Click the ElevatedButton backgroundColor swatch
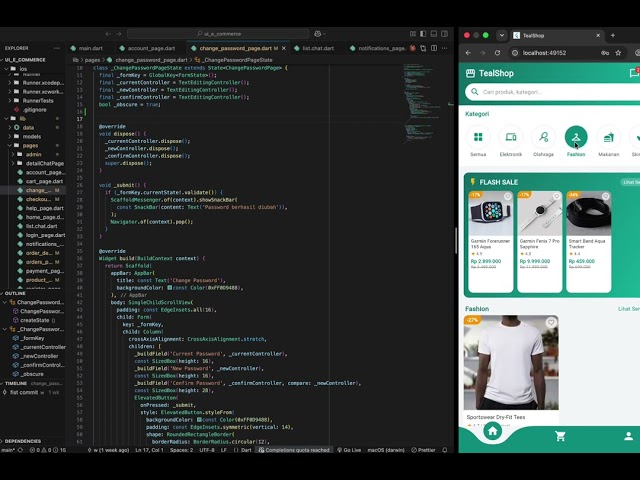Image resolution: width=640 pixels, height=480 pixels. [199, 420]
